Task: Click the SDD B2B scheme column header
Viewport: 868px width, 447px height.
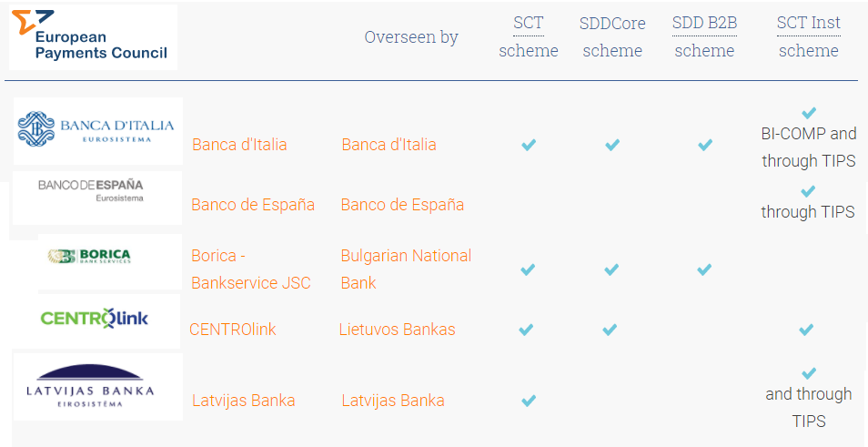Action: [x=704, y=36]
